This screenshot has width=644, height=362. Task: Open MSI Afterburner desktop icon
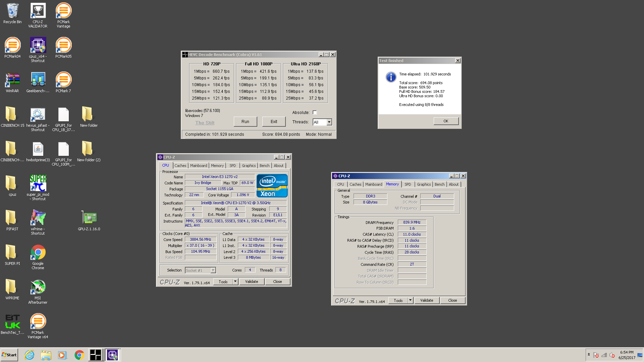38,291
